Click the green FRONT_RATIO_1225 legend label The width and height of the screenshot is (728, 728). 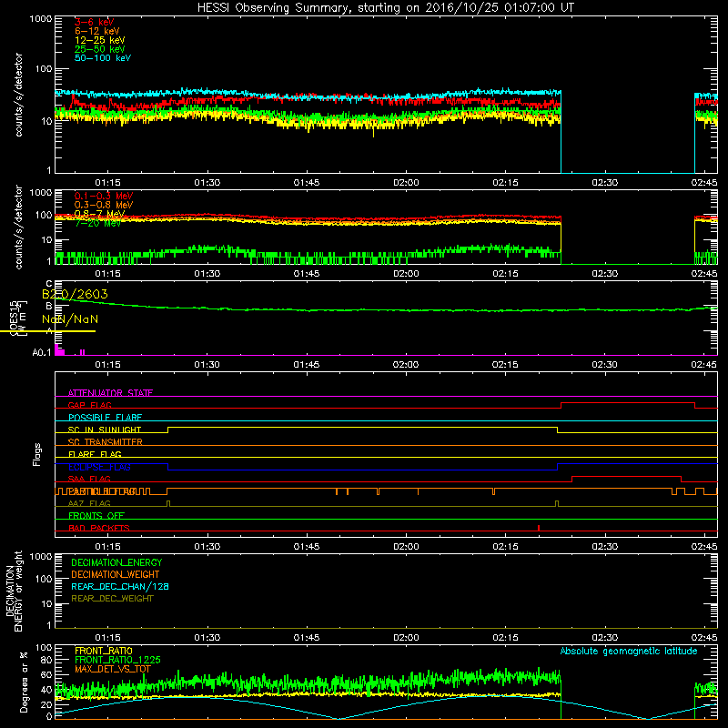click(117, 660)
